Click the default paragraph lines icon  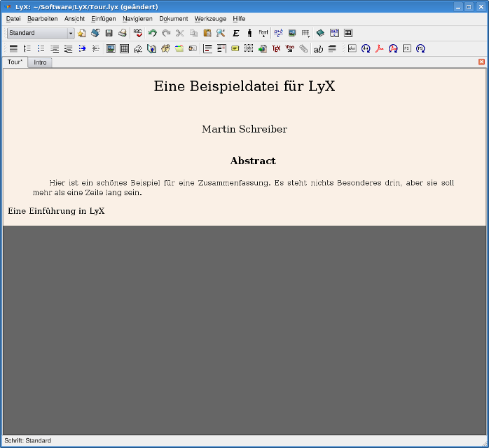[x=14, y=48]
